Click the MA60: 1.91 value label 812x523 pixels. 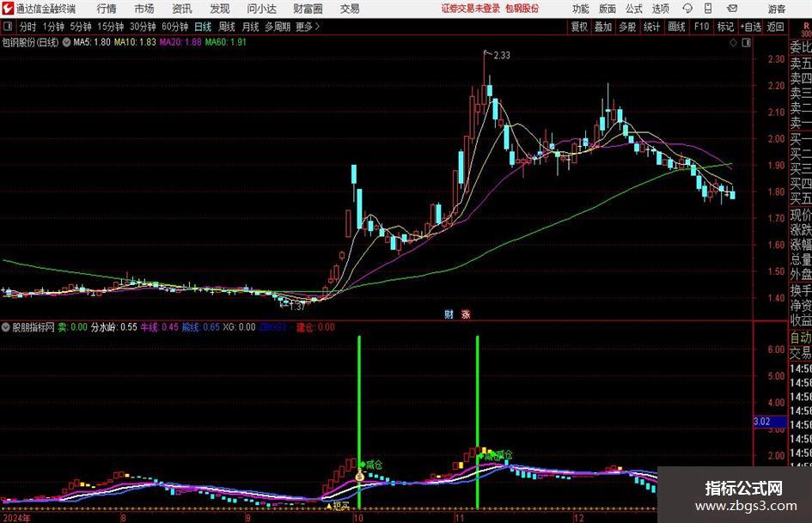(226, 42)
